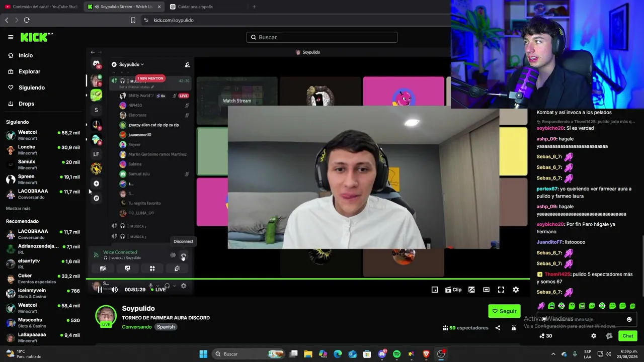Open File Explorer from the taskbar
The image size is (644, 362).
(308, 354)
